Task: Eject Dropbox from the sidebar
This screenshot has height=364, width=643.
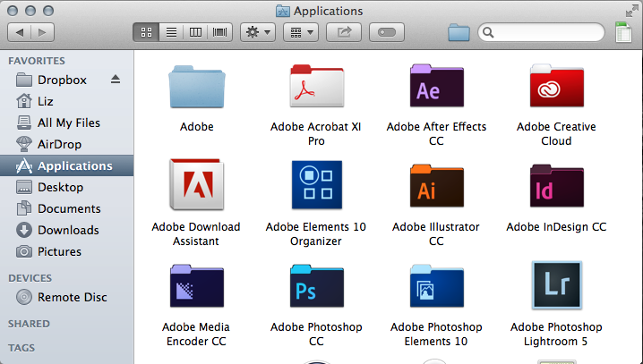Action: tap(116, 79)
